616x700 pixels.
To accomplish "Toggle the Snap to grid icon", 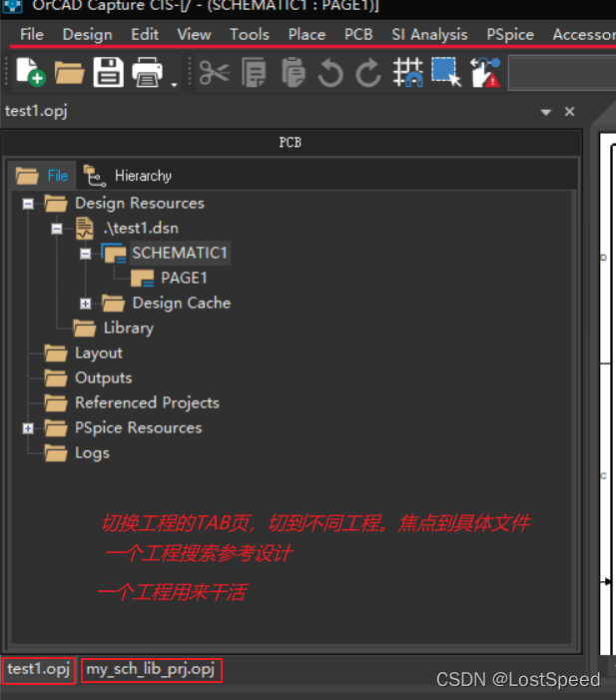I will (407, 72).
